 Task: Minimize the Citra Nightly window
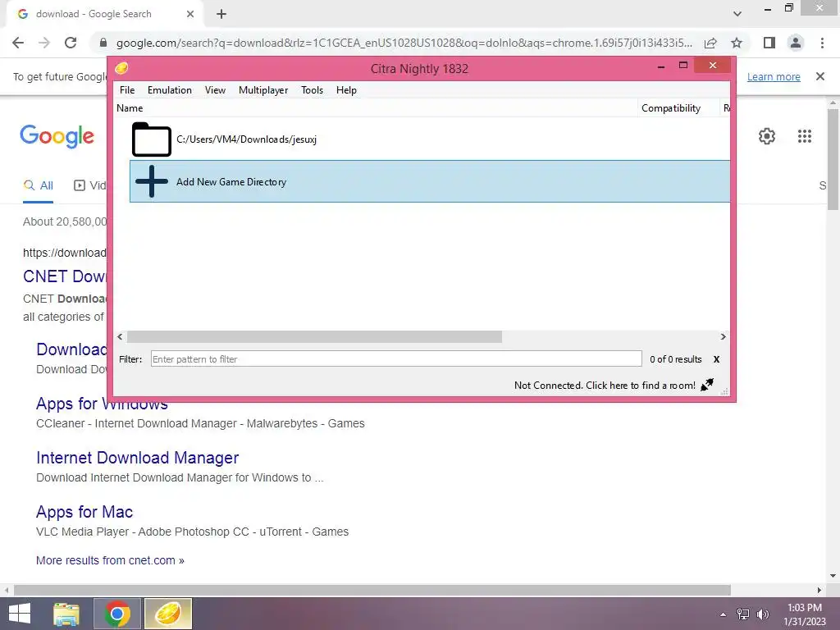pos(661,66)
